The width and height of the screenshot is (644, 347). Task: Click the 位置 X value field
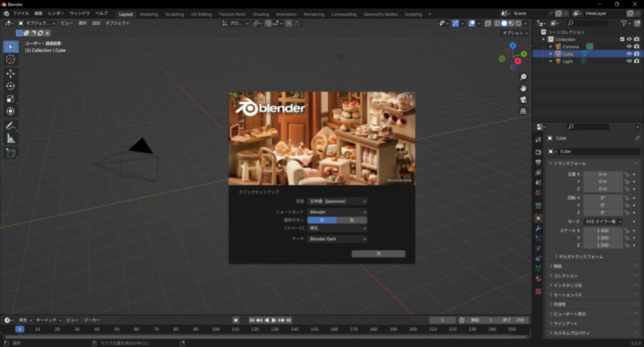602,173
